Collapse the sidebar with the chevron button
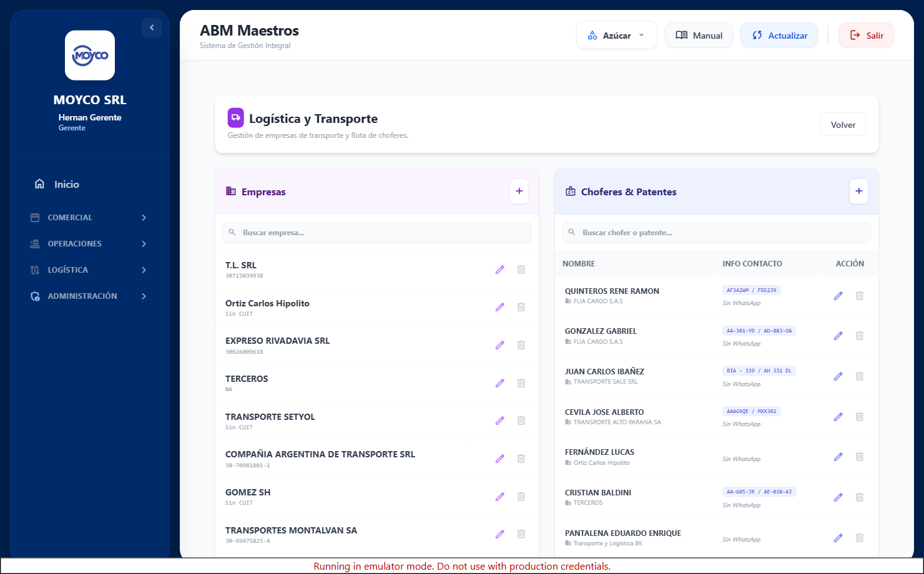Viewport: 924px width, 574px height. tap(152, 27)
